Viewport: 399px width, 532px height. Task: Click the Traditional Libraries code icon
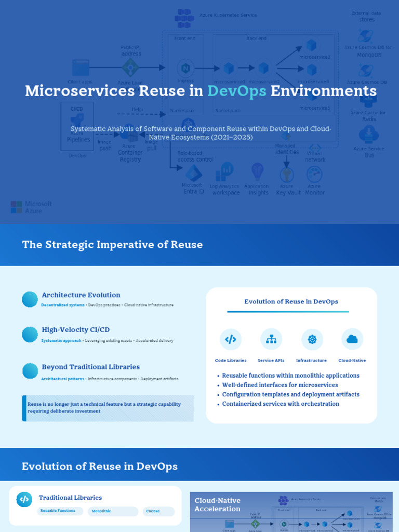point(24,499)
